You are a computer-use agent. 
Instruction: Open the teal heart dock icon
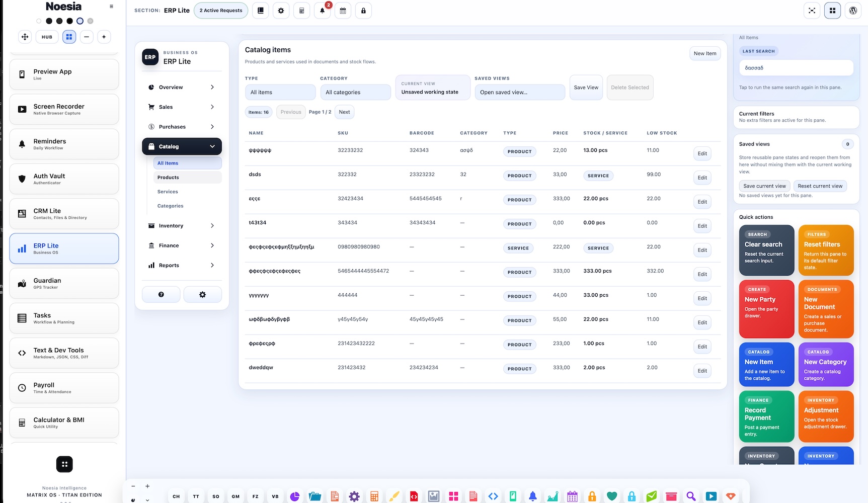pyautogui.click(x=612, y=496)
